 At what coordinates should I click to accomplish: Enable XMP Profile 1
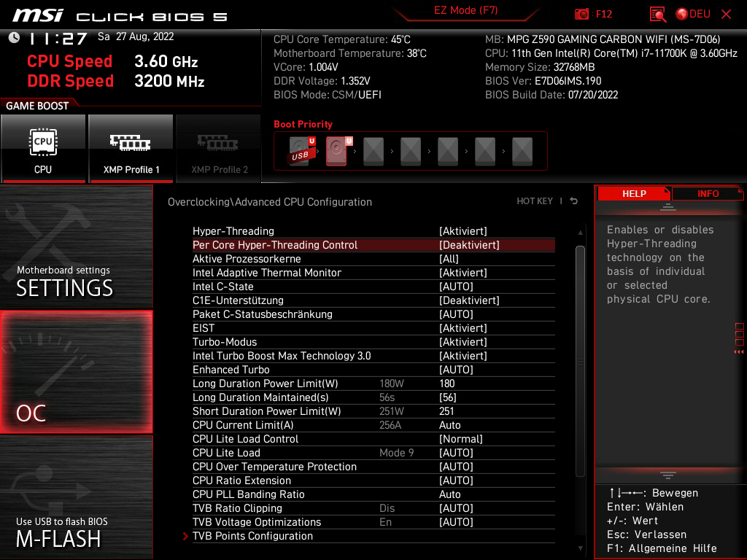(131, 149)
